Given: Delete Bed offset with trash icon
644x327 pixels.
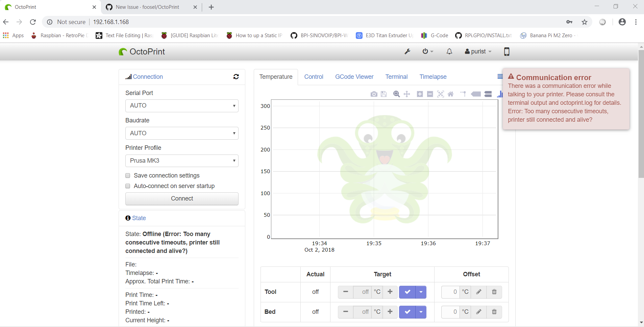Looking at the screenshot, I should tap(494, 312).
